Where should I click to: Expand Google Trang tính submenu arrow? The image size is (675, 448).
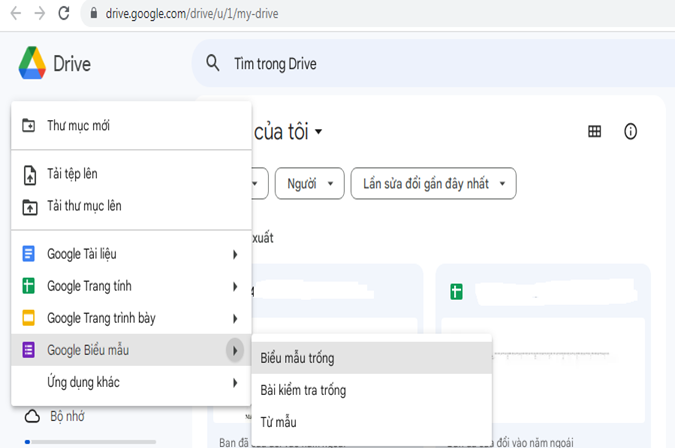[235, 286]
